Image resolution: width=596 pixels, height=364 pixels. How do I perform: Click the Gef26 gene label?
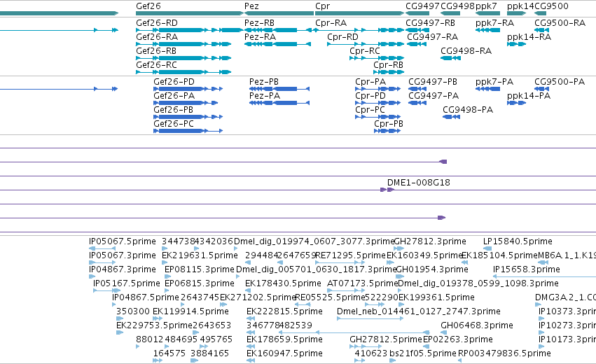(x=148, y=6)
